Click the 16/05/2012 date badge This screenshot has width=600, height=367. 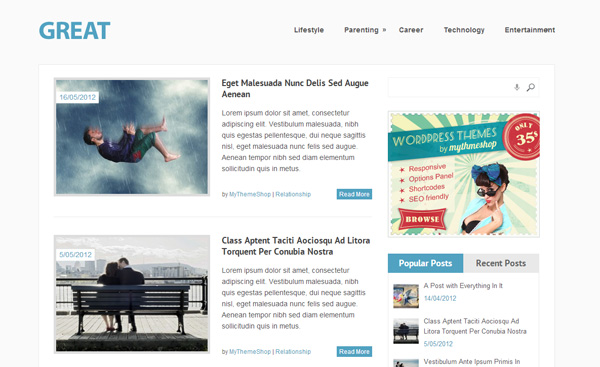[x=77, y=97]
